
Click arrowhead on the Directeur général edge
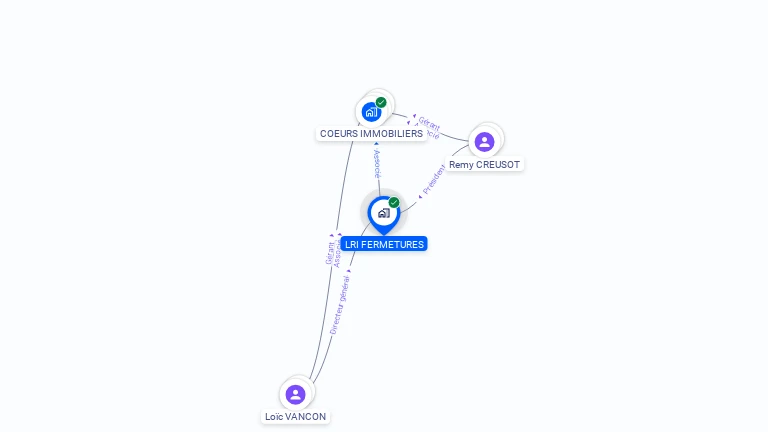click(349, 270)
